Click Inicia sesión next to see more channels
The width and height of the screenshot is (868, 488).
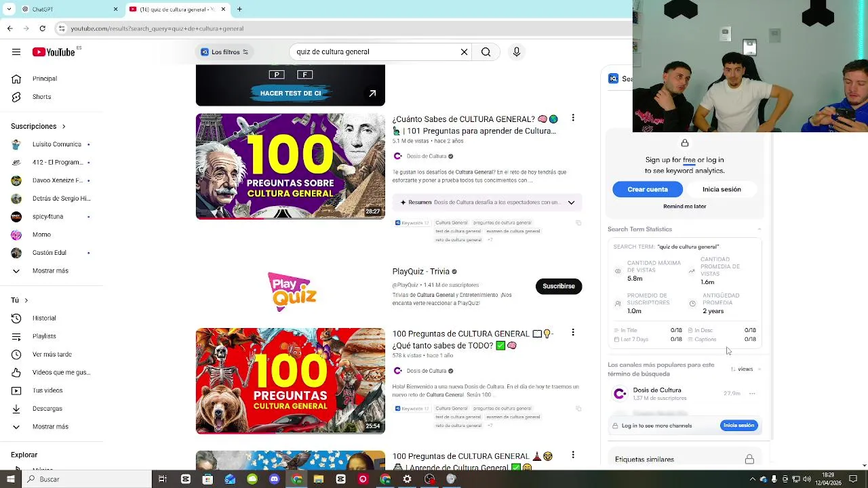tap(738, 426)
